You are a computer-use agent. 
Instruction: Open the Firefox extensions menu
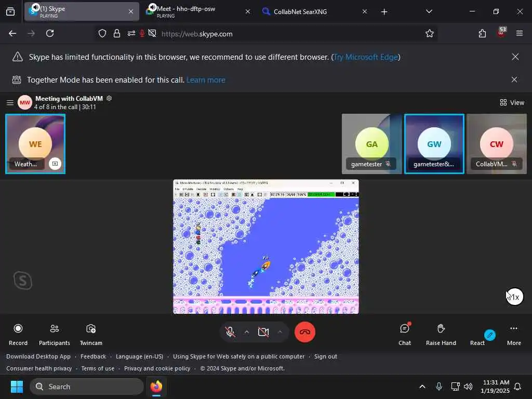(x=482, y=33)
